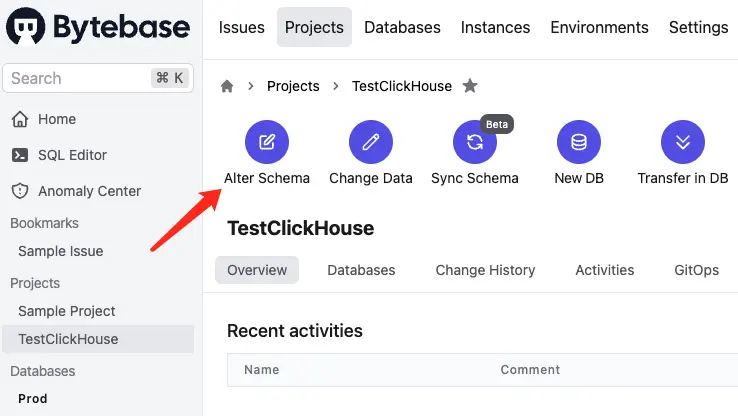Click the Change Data pencil icon
This screenshot has width=738, height=416.
pos(371,142)
